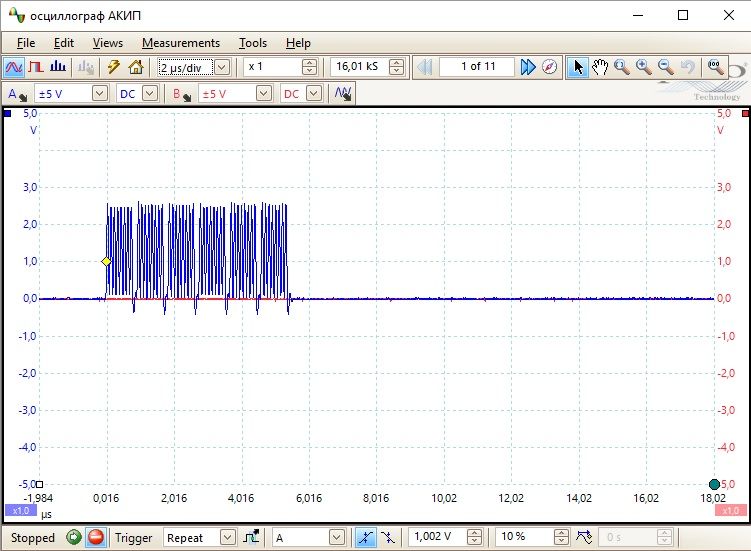Open trigger mode Repeat dropdown

click(228, 538)
